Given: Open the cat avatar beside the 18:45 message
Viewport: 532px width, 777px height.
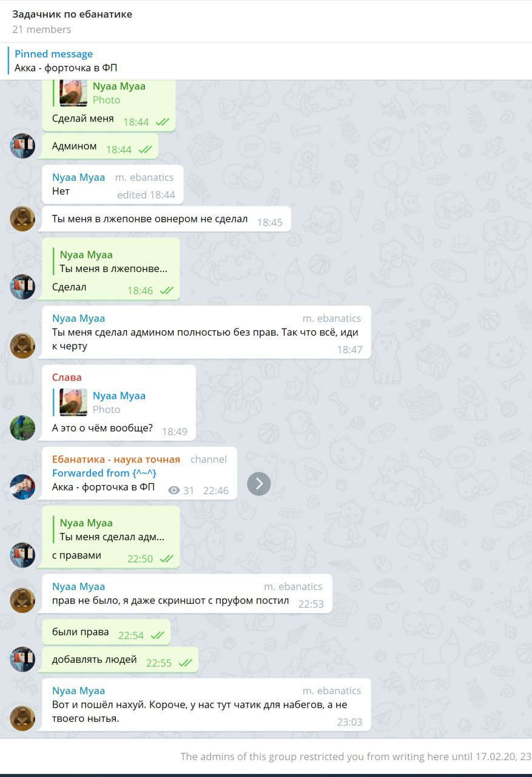Looking at the screenshot, I should pyautogui.click(x=22, y=219).
